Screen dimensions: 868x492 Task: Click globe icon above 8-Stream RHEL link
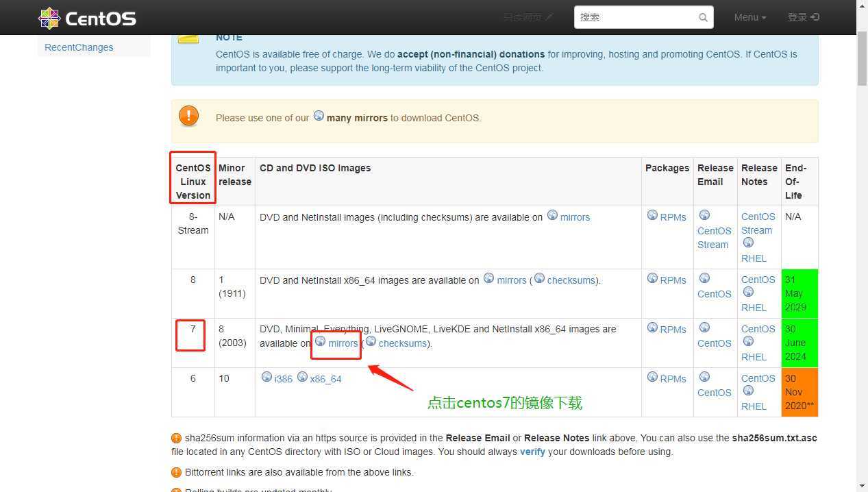click(748, 243)
